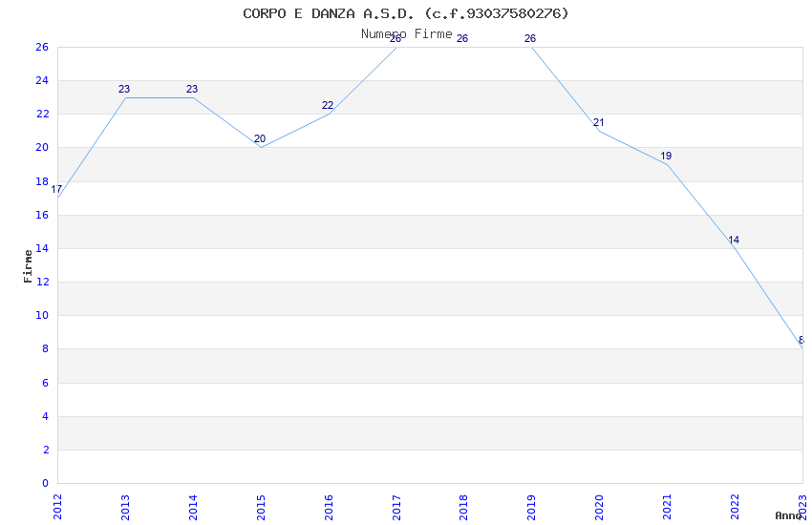Click the data label 26 above 2017
This screenshot has height=525, width=812.
(x=395, y=39)
